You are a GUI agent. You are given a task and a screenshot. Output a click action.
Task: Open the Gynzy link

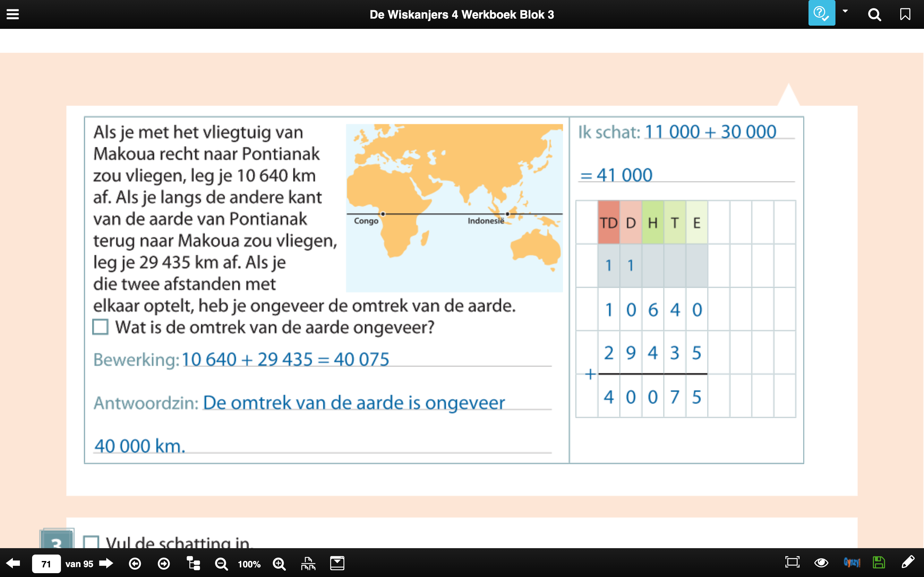tap(852, 563)
